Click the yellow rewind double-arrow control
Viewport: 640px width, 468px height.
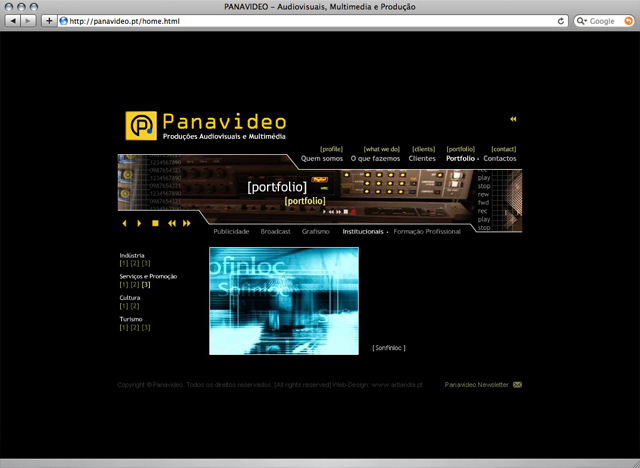(x=172, y=223)
